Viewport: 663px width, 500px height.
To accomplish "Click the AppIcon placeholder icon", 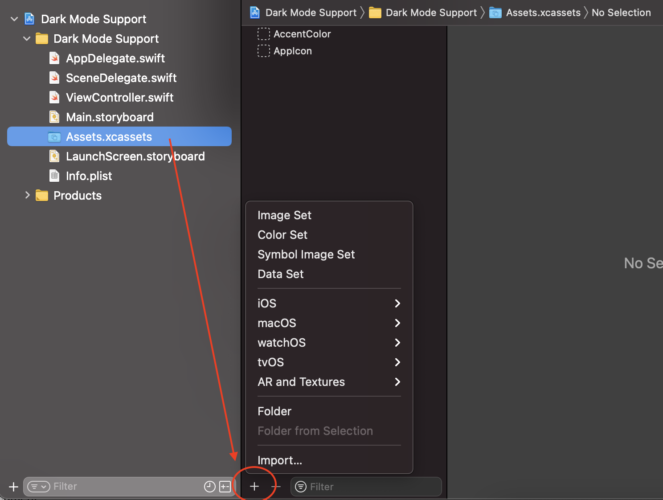I will coord(263,51).
